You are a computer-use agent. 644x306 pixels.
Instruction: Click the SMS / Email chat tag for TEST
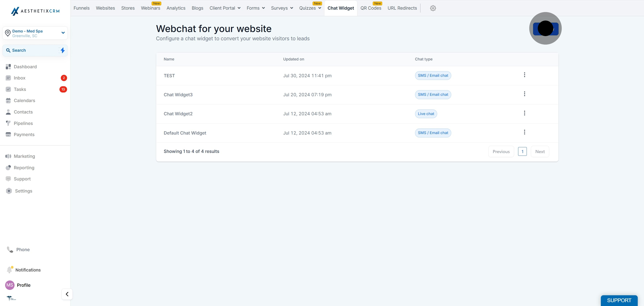[433, 76]
